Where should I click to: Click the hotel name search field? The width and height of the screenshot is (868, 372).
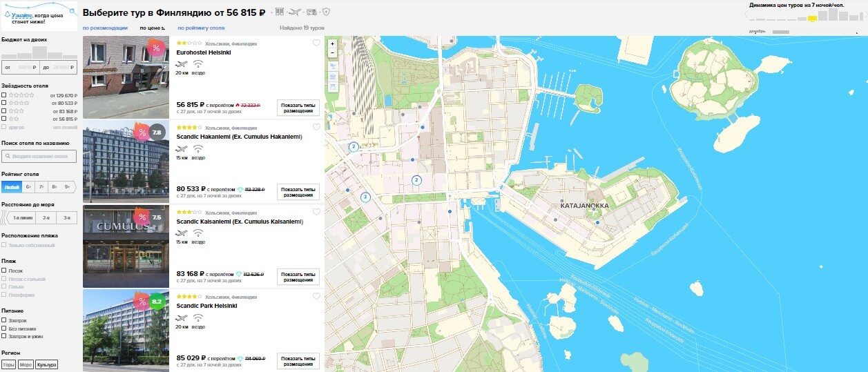pyautogui.click(x=39, y=157)
